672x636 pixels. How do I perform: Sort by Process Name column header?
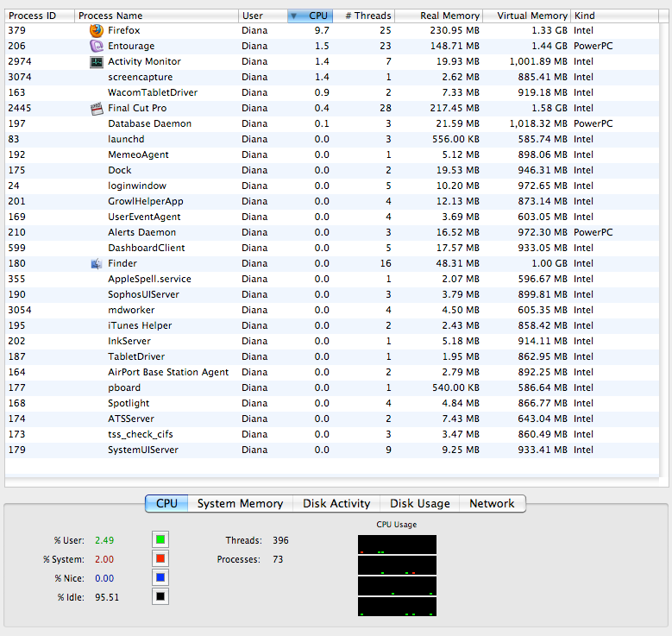(156, 16)
